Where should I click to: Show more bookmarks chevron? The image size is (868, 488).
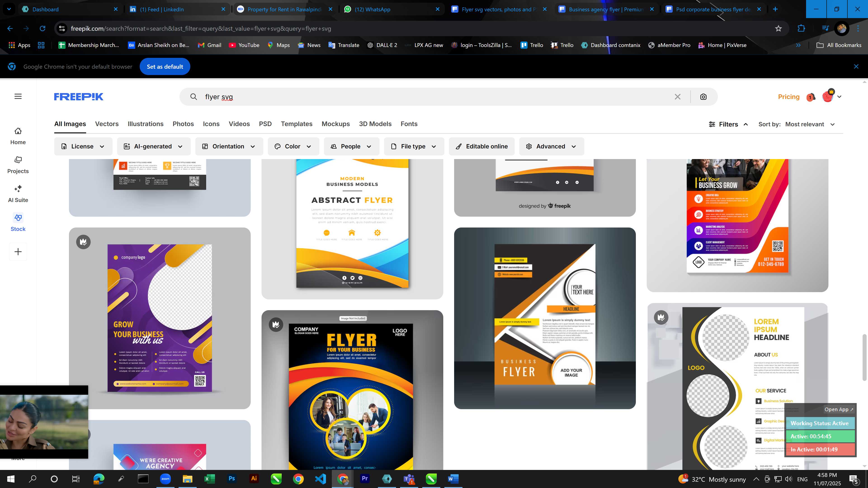pyautogui.click(x=798, y=45)
